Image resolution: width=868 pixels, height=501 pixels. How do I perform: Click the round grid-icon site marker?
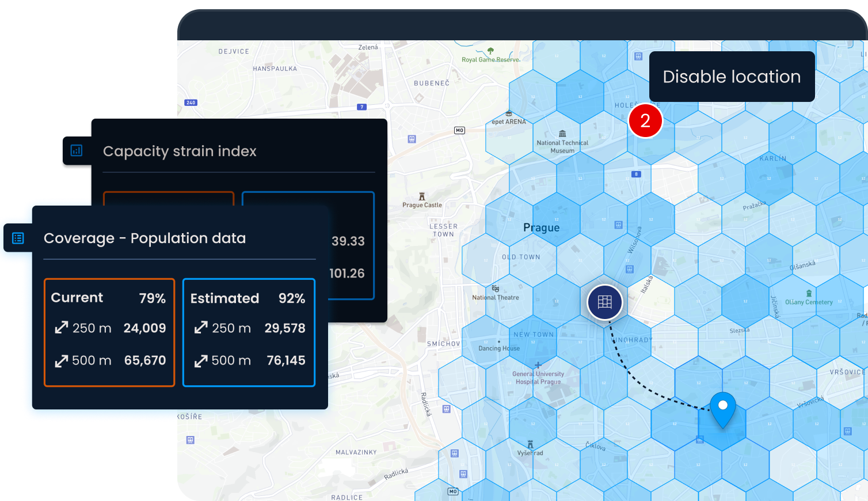(604, 302)
